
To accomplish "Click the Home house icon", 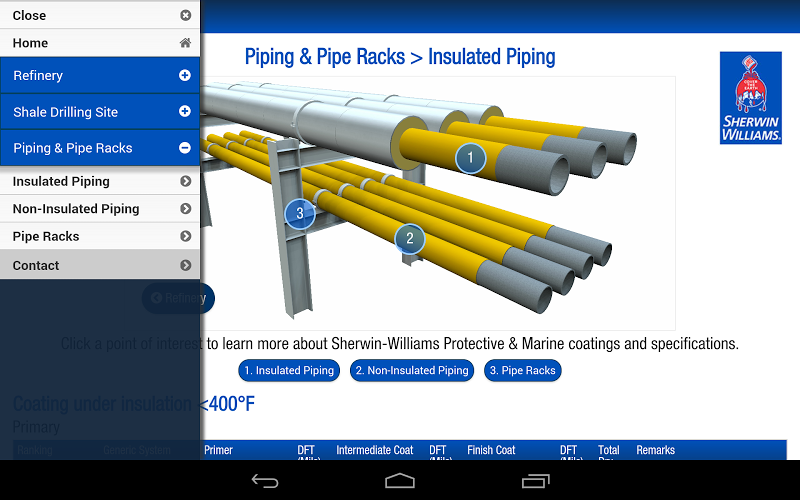I will point(185,43).
